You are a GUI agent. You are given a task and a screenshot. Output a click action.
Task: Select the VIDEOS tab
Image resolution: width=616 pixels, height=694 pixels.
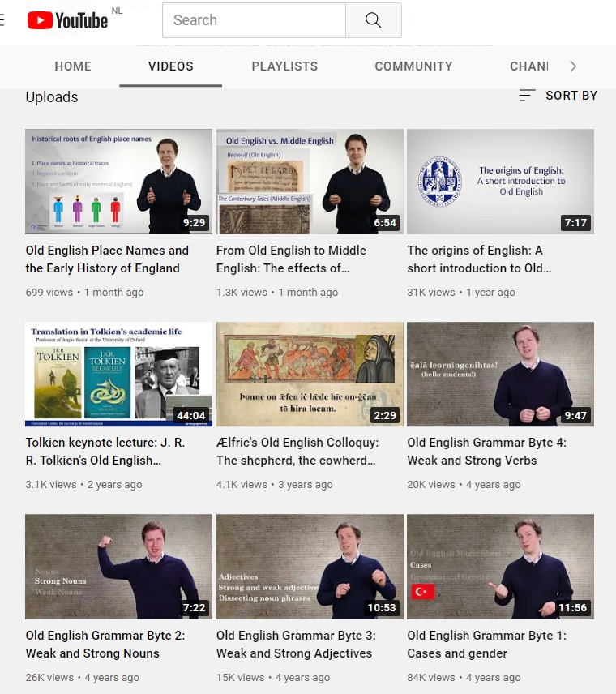pos(171,66)
